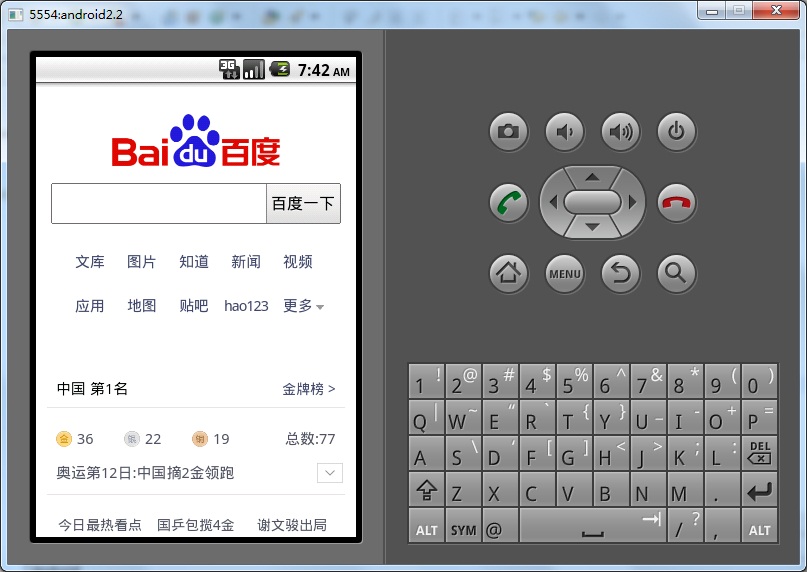Screen dimensions: 807x572
Task: Click the Enter return key
Action: (760, 489)
